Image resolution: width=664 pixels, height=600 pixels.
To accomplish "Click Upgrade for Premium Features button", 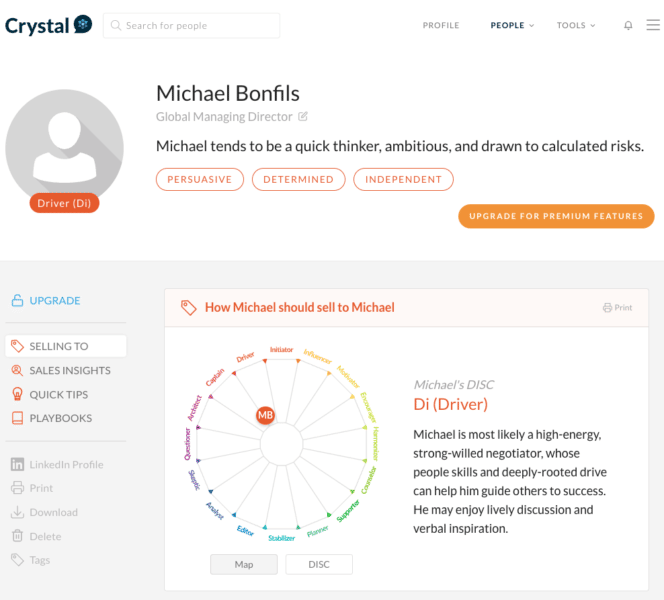I will tap(556, 216).
